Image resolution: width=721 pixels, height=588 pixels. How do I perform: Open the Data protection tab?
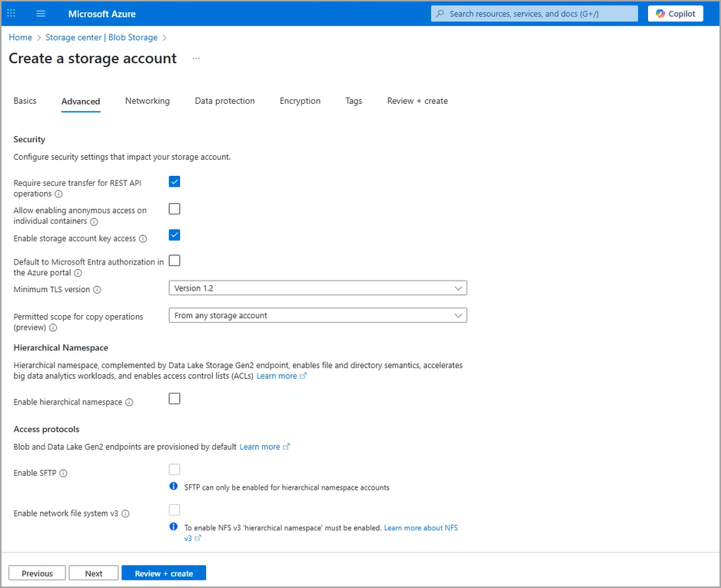tap(224, 101)
